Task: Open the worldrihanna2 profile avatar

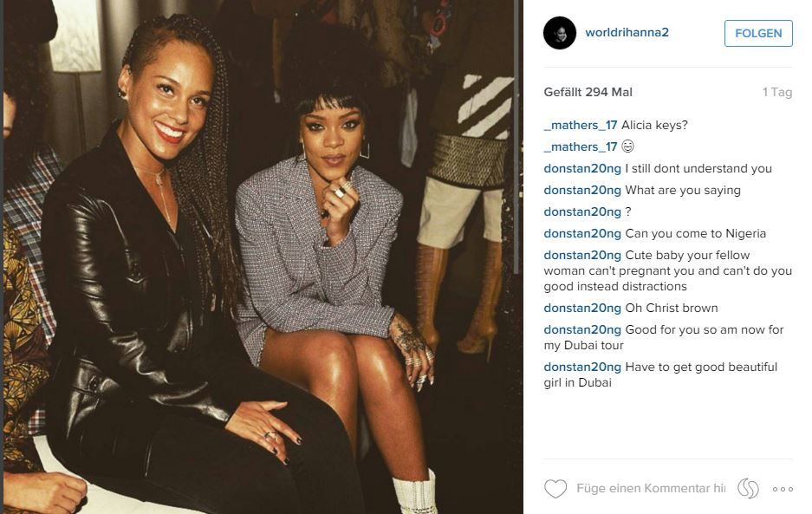Action: tap(560, 33)
